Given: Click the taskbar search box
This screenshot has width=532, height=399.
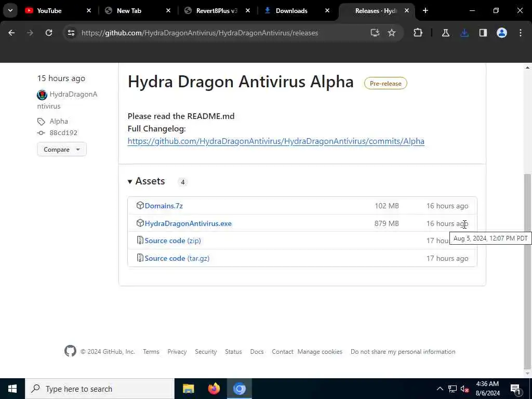Looking at the screenshot, I should (100, 389).
